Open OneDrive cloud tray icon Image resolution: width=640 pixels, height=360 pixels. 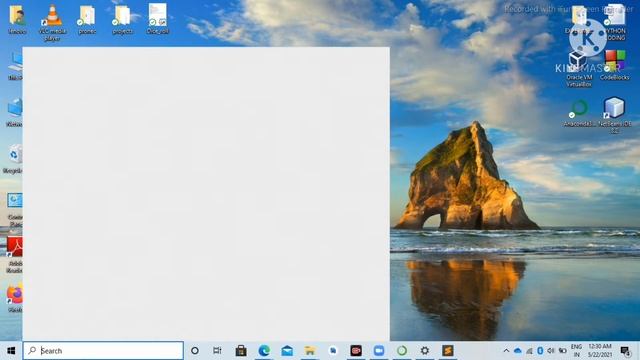(x=518, y=351)
